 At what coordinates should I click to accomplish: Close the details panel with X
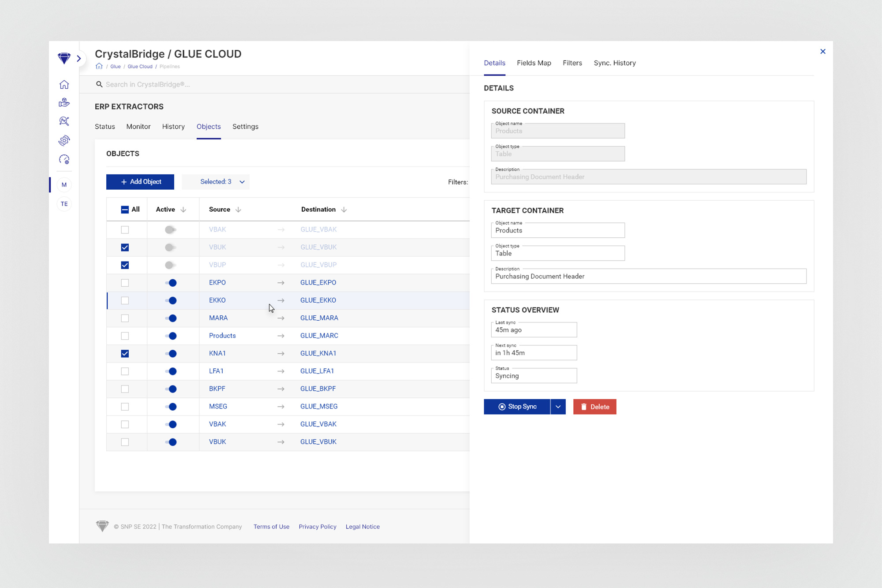(x=822, y=52)
